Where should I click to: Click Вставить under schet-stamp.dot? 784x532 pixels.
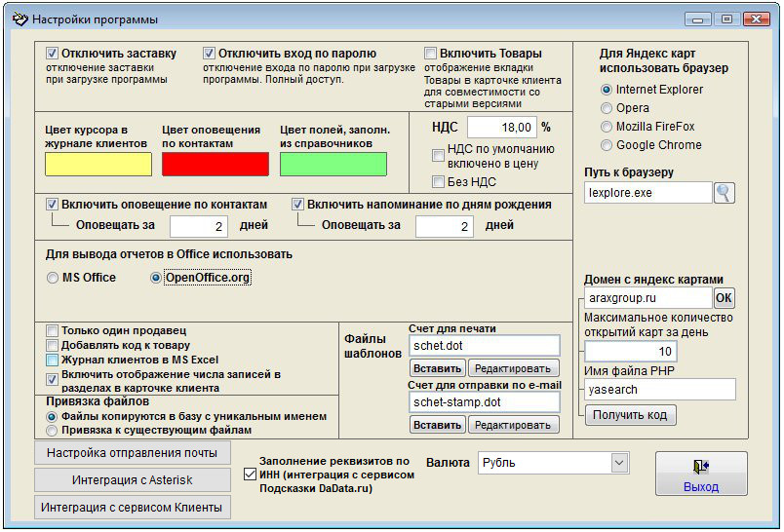(438, 425)
